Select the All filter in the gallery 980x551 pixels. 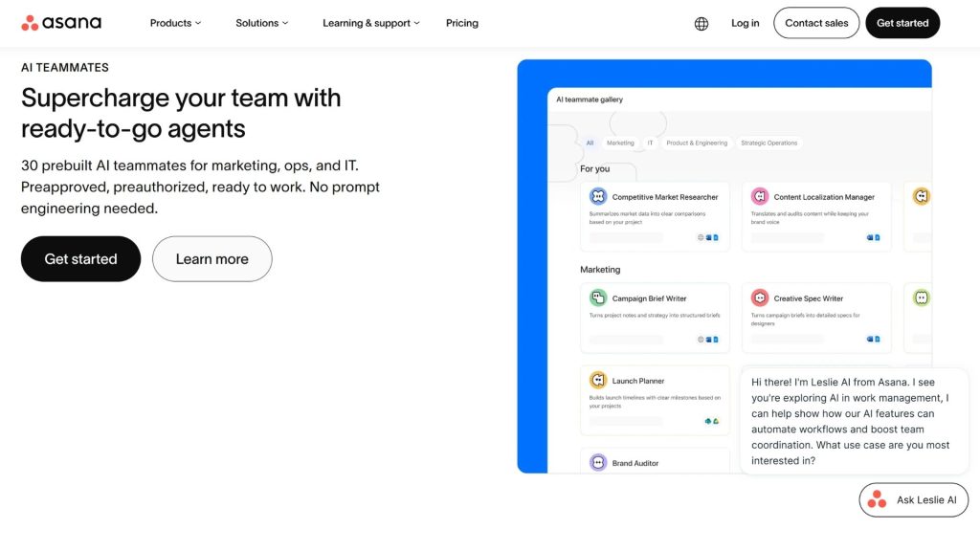point(590,143)
